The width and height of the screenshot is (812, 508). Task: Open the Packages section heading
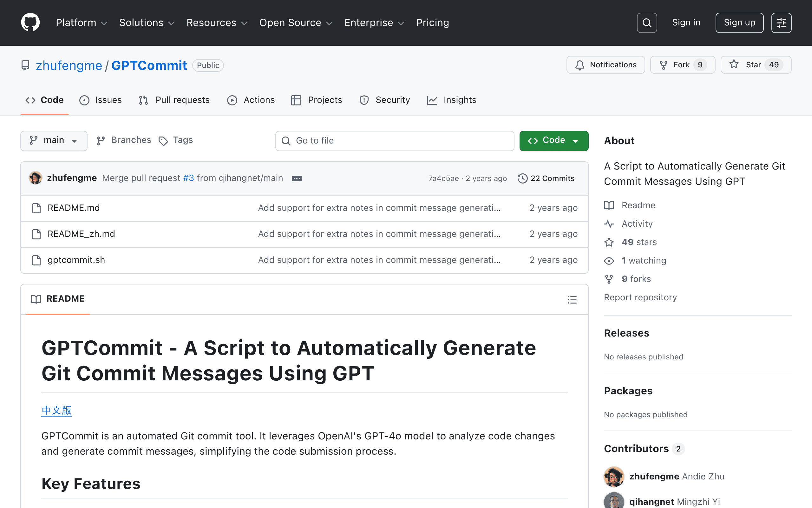coord(628,391)
